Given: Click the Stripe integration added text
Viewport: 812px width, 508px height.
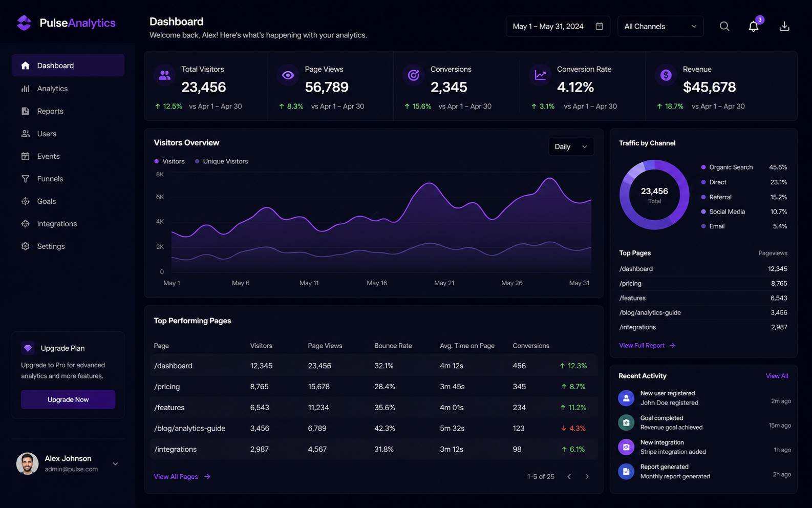Looking at the screenshot, I should (673, 452).
